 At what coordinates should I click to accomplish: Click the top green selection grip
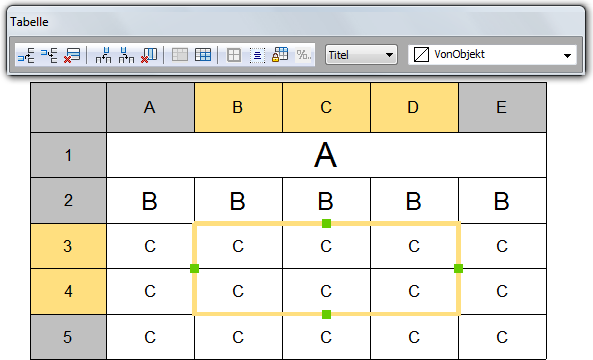pyautogui.click(x=326, y=223)
